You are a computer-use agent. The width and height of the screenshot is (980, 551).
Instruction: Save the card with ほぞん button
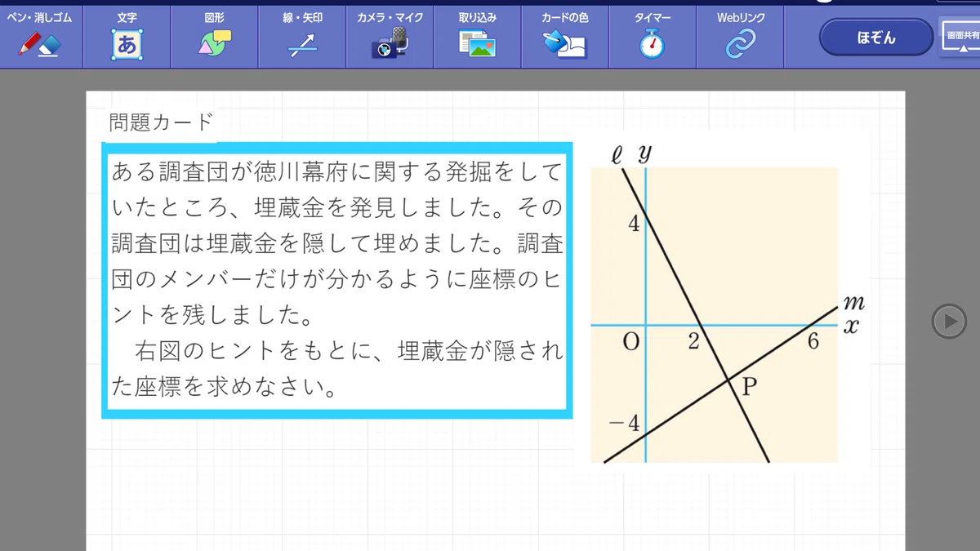point(876,38)
